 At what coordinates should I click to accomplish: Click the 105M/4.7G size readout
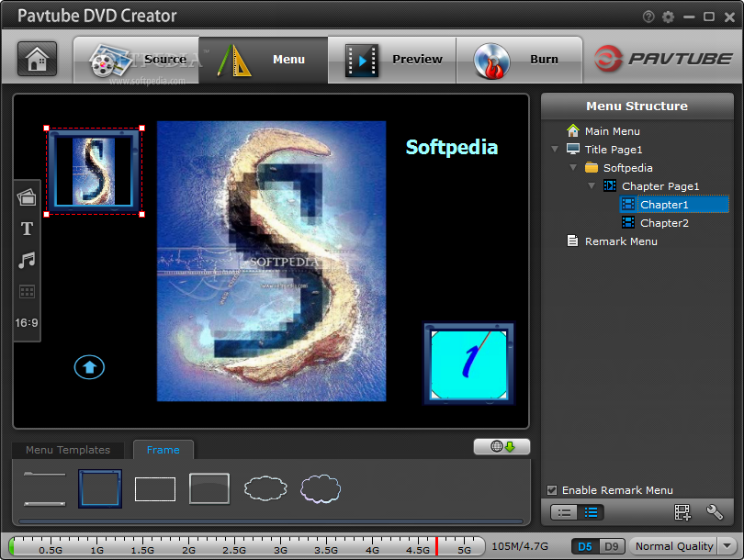(x=520, y=546)
